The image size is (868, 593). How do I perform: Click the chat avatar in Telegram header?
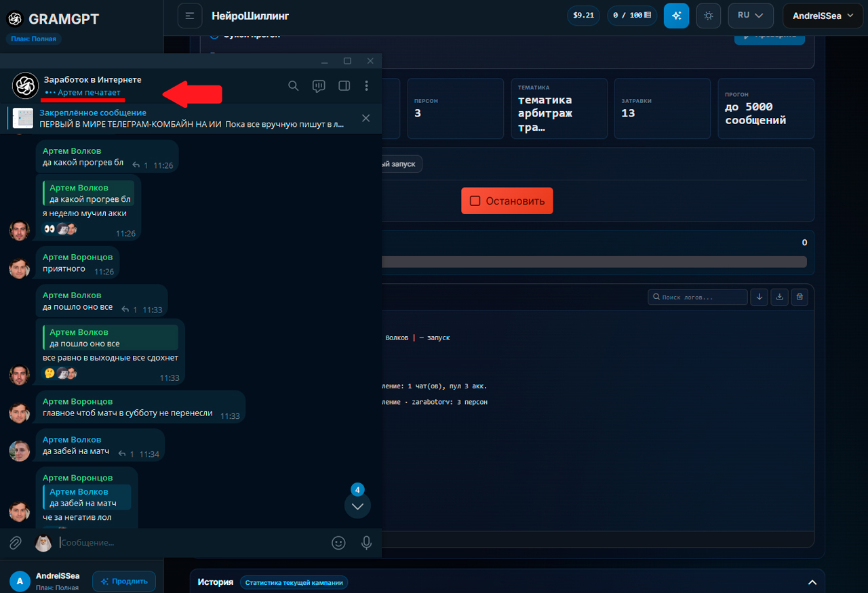click(25, 85)
